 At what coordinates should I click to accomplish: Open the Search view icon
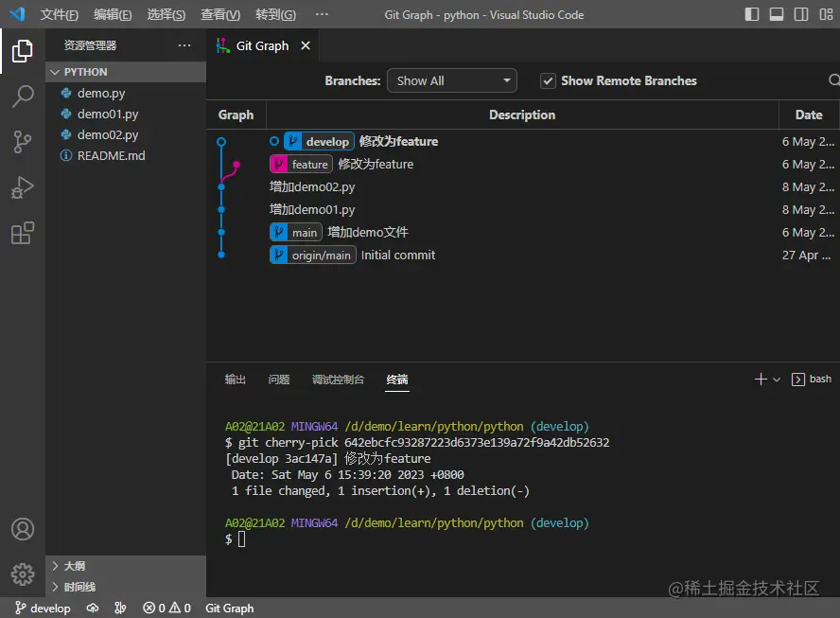(x=23, y=97)
